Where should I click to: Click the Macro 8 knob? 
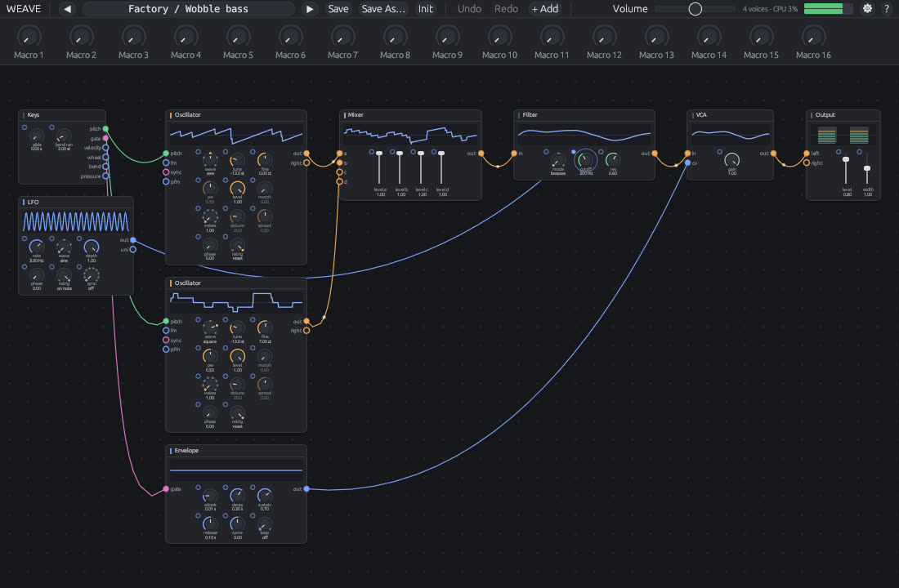click(395, 38)
